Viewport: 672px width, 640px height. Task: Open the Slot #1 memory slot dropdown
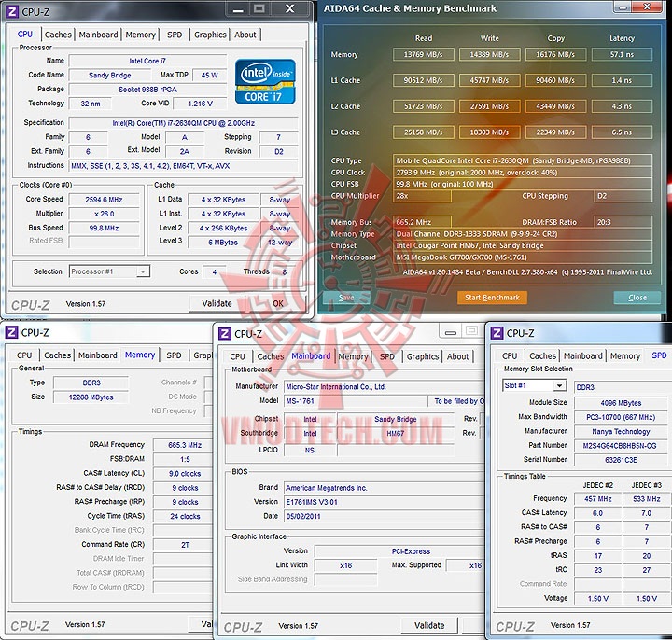pos(535,385)
